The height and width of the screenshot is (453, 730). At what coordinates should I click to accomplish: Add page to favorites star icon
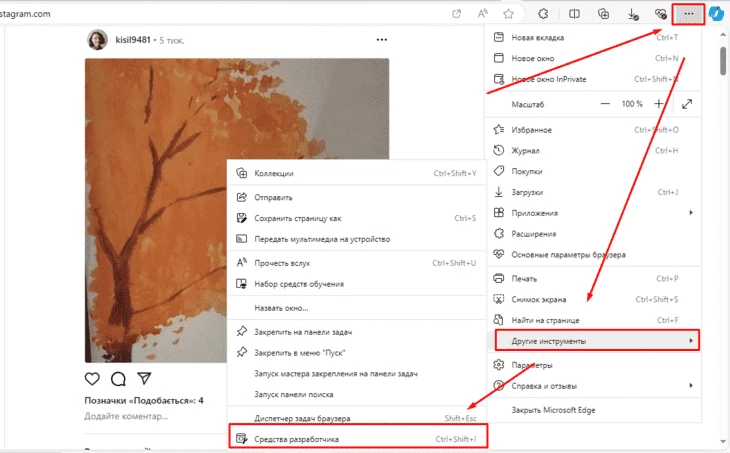point(508,14)
